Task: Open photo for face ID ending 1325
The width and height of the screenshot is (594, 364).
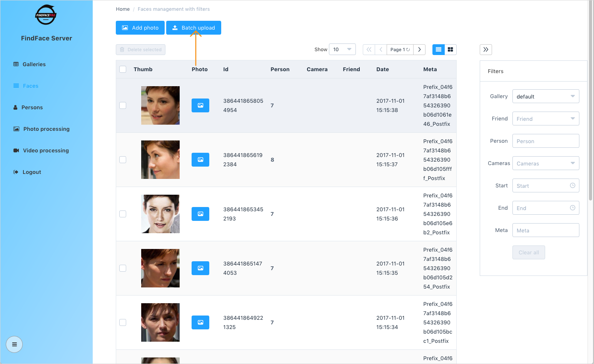Action: pyautogui.click(x=200, y=322)
